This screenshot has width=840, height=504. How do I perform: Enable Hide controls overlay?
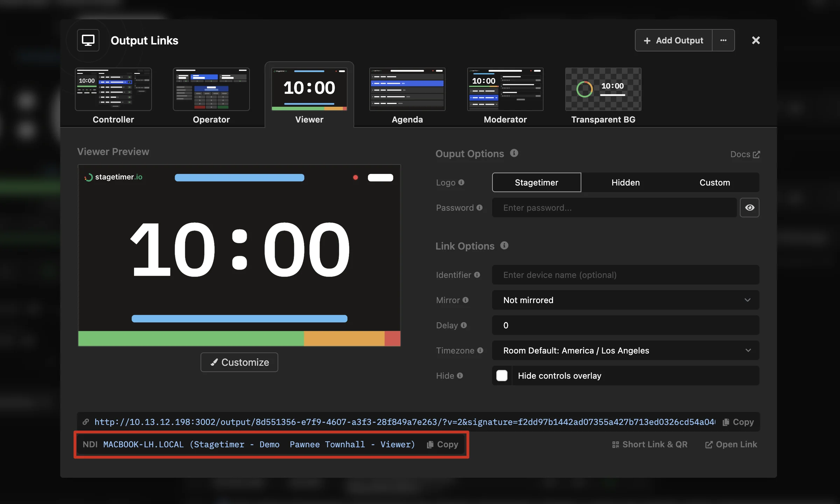[502, 376]
